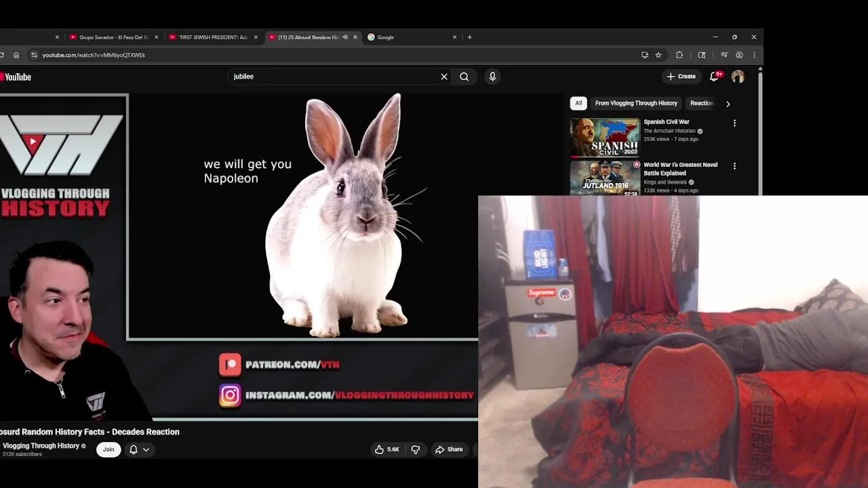Open side panel icon in toolbar
868x488 pixels.
(x=702, y=55)
